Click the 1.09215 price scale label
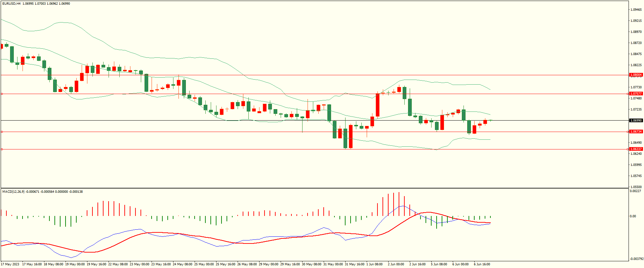This screenshot has width=644, height=268. click(636, 20)
